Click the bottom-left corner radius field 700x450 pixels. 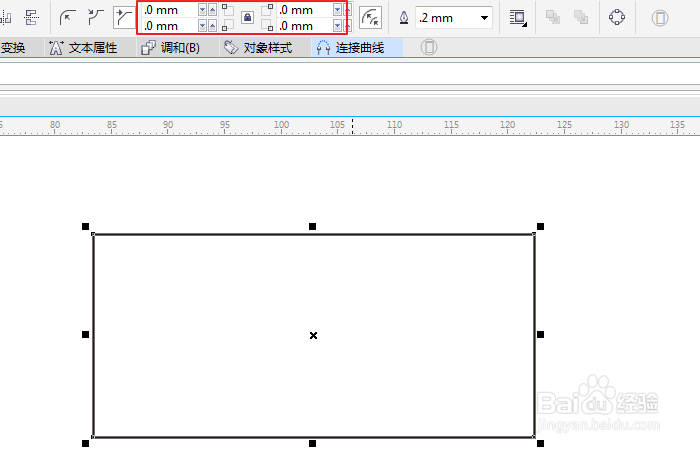[x=170, y=26]
